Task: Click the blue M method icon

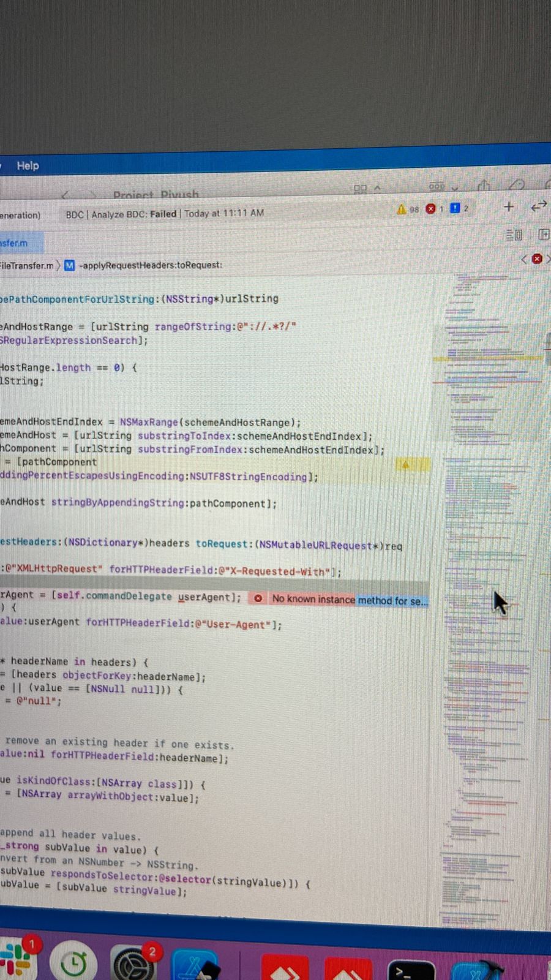Action: click(69, 265)
